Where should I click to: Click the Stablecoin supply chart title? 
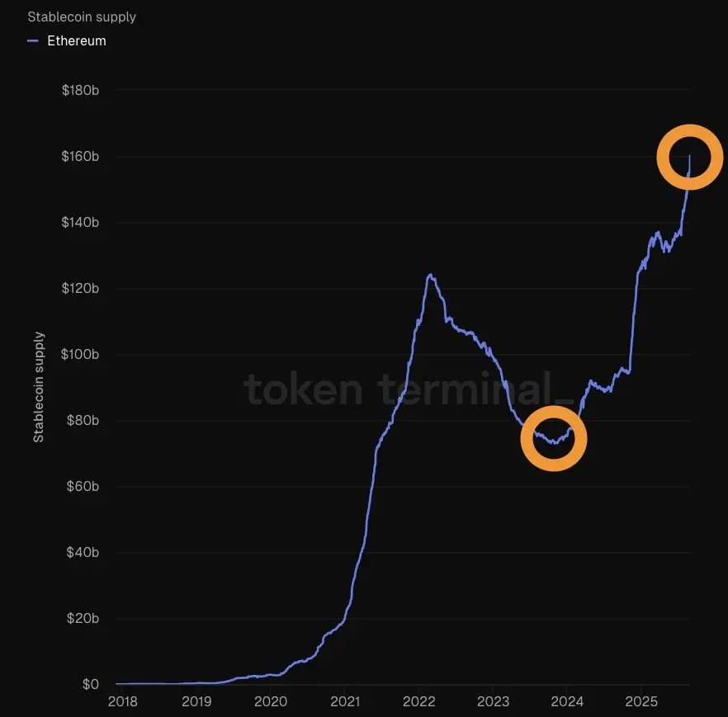click(x=82, y=17)
